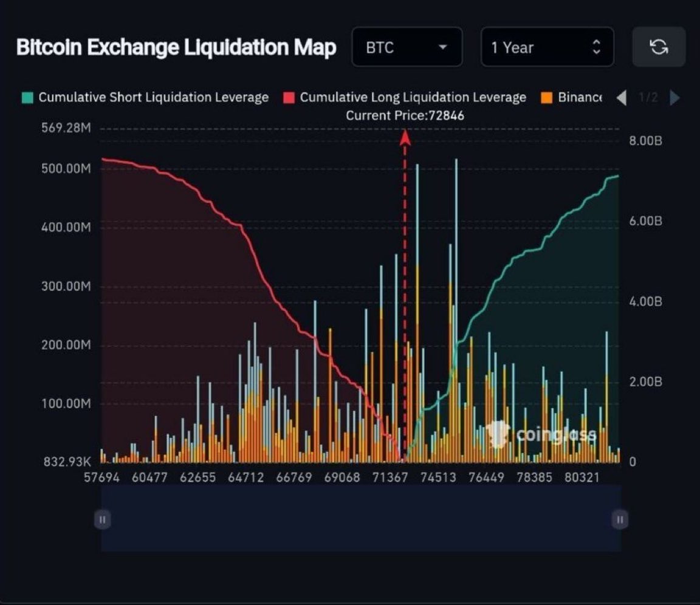Select the 1/2 legend page indicator

(x=647, y=97)
